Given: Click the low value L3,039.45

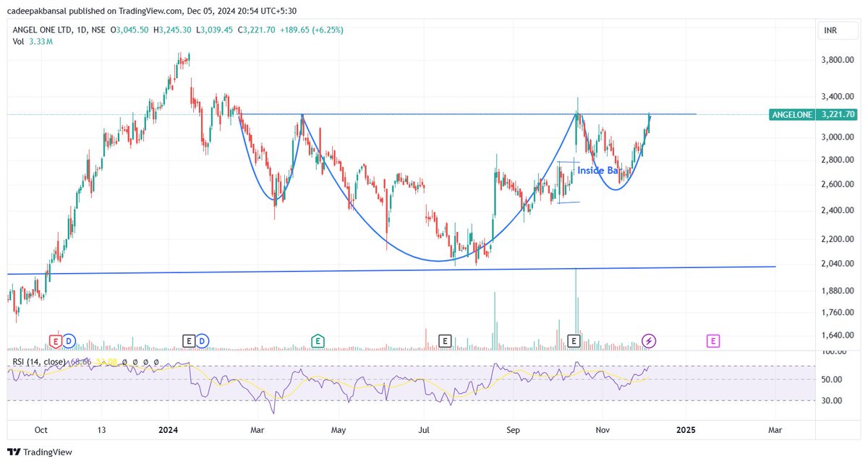Looking at the screenshot, I should [213, 30].
